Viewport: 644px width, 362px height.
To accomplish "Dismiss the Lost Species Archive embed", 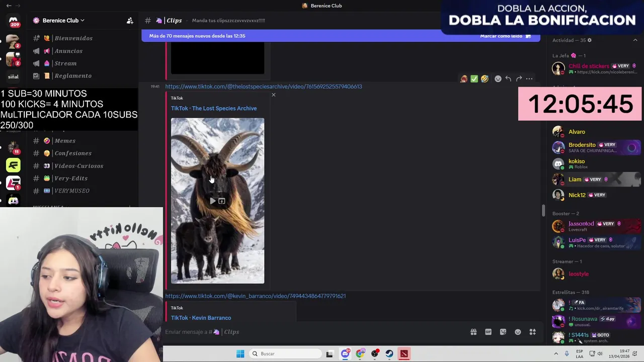I will pyautogui.click(x=274, y=95).
